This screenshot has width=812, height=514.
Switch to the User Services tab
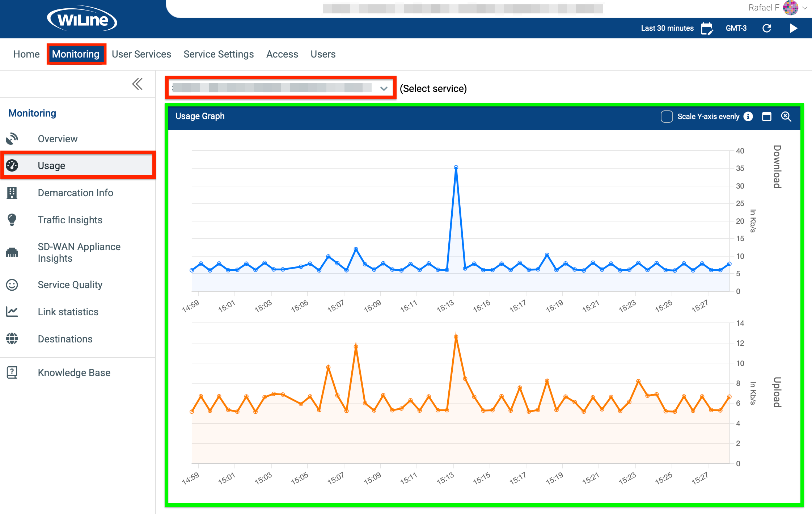(141, 54)
